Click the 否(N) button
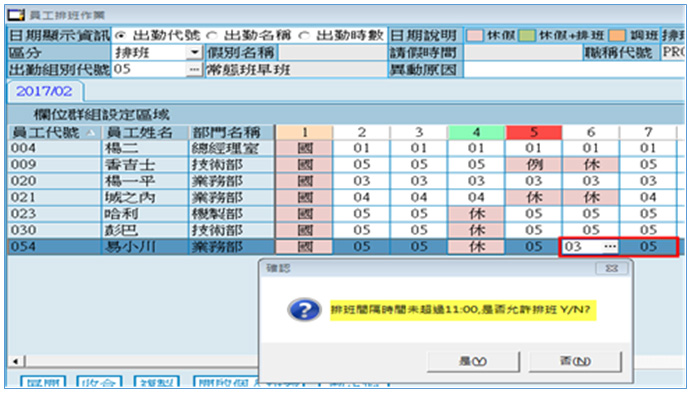 point(575,361)
